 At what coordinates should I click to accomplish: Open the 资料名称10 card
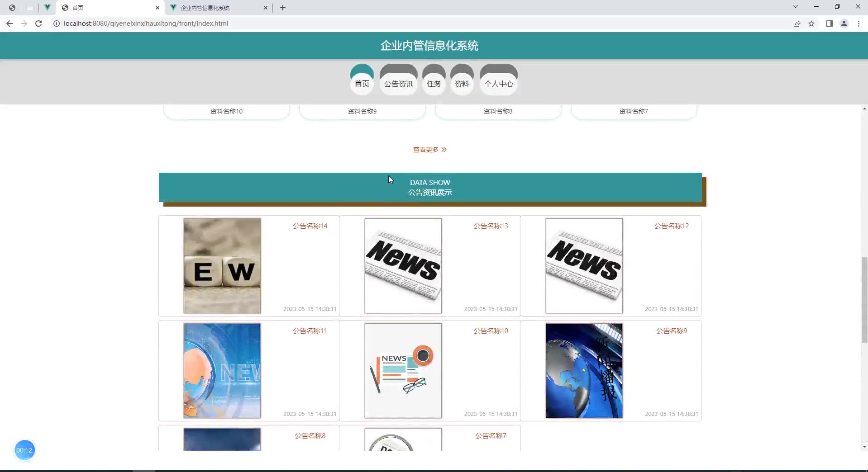tap(226, 112)
